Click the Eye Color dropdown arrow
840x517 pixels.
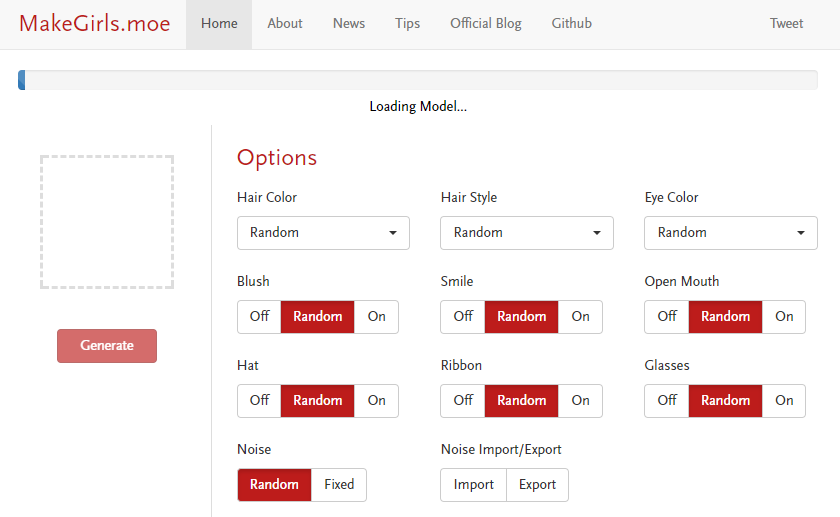(801, 233)
